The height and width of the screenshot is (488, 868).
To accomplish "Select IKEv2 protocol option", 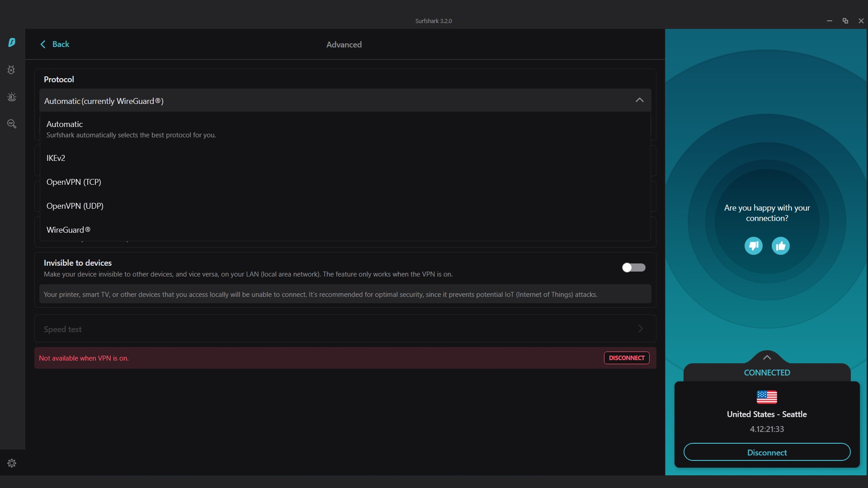I will tap(345, 158).
